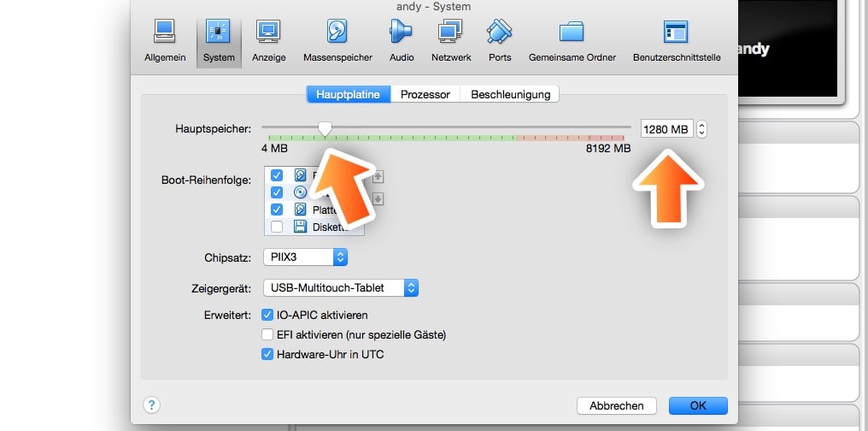The width and height of the screenshot is (868, 431).
Task: Enable the Diskette boot checkbox
Action: (277, 227)
